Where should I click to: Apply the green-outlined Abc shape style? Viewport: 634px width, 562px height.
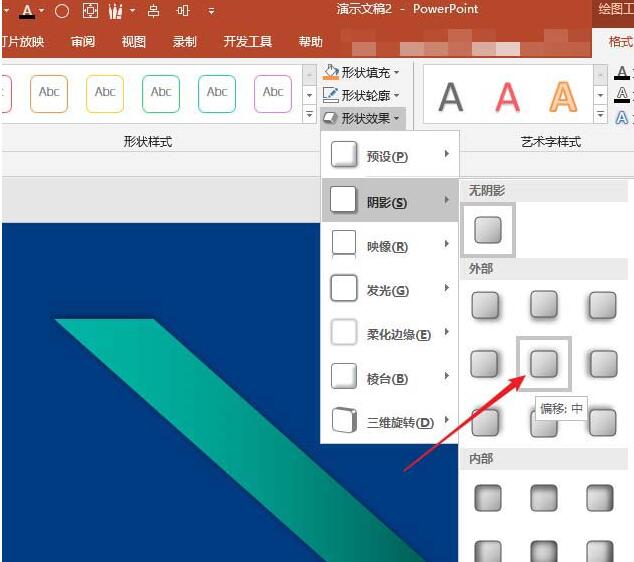pos(161,94)
